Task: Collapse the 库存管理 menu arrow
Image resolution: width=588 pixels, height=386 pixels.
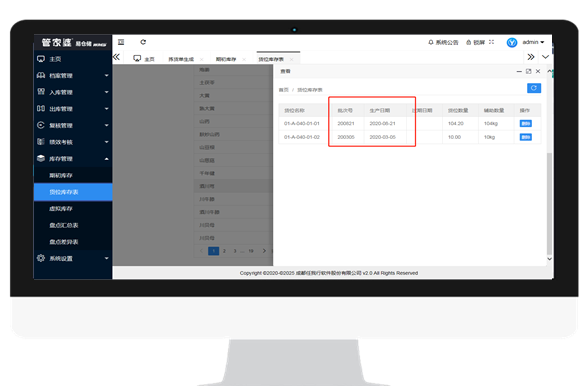Action: [x=106, y=159]
